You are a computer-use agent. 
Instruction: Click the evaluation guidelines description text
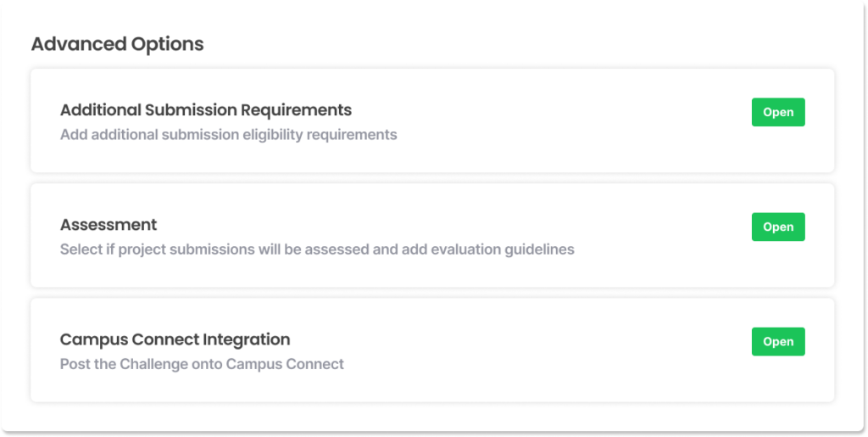pyautogui.click(x=317, y=249)
